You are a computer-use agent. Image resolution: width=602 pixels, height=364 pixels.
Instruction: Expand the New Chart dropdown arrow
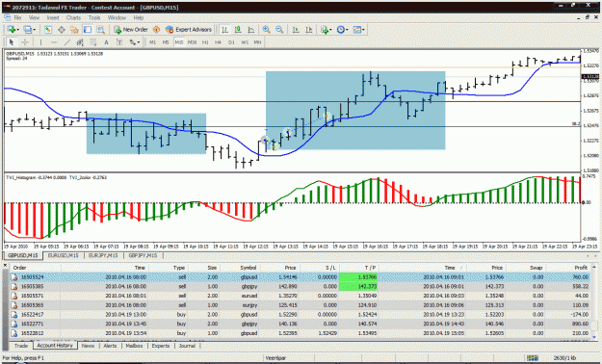coord(17,30)
